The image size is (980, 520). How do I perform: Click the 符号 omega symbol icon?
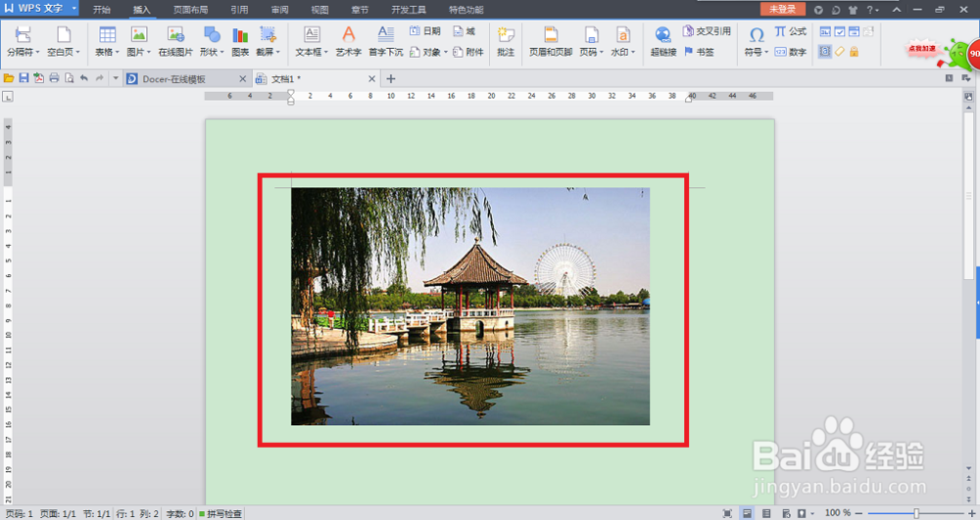tap(757, 35)
